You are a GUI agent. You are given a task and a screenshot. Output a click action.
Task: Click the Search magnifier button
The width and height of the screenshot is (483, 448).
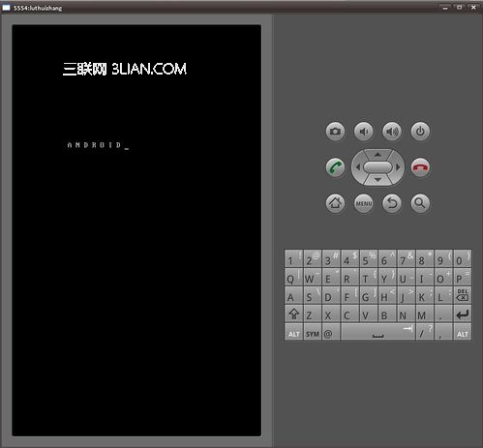coord(420,203)
